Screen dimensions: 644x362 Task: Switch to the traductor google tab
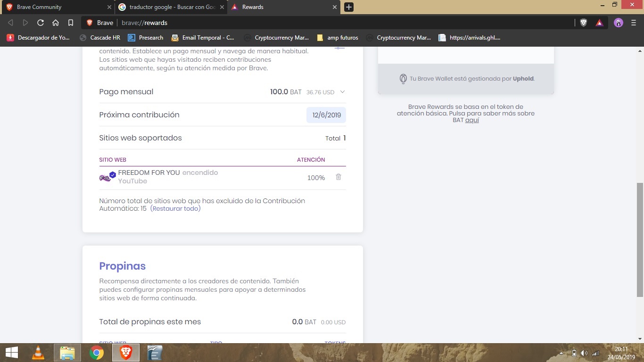click(x=171, y=7)
